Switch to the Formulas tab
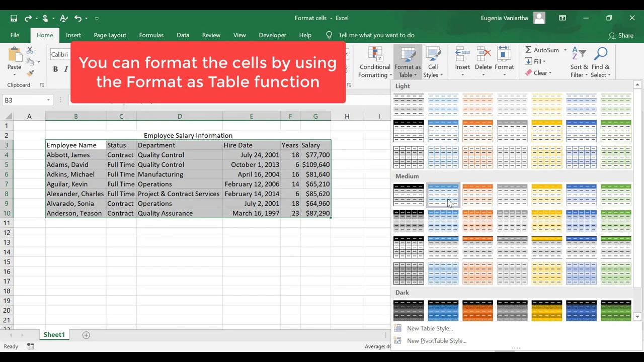The height and width of the screenshot is (362, 644). click(151, 35)
